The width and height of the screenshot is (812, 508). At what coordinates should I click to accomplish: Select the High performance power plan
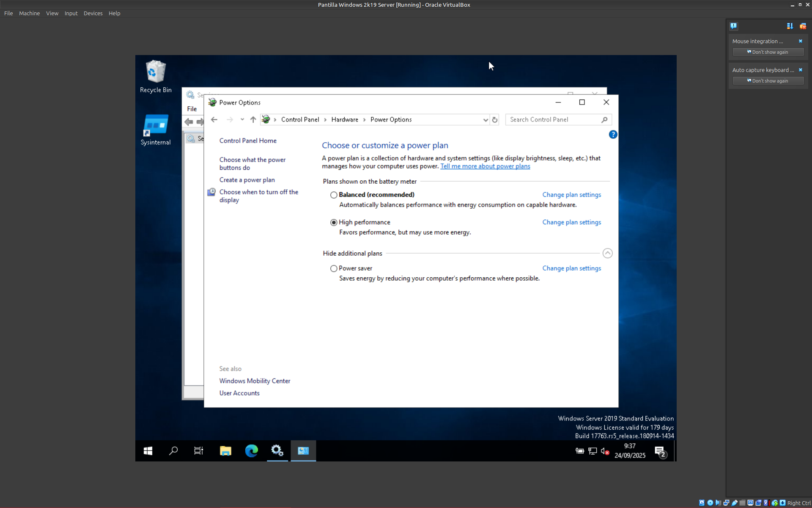334,223
